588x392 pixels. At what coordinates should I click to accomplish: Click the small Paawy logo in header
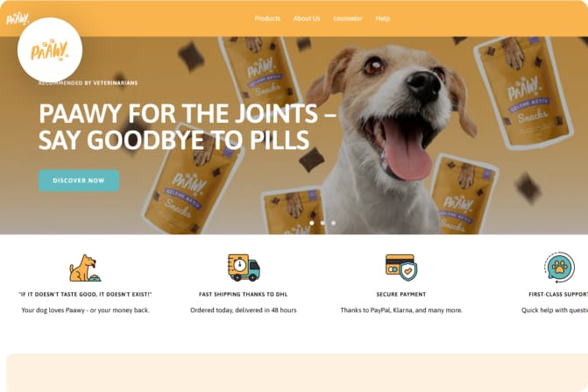click(x=18, y=18)
